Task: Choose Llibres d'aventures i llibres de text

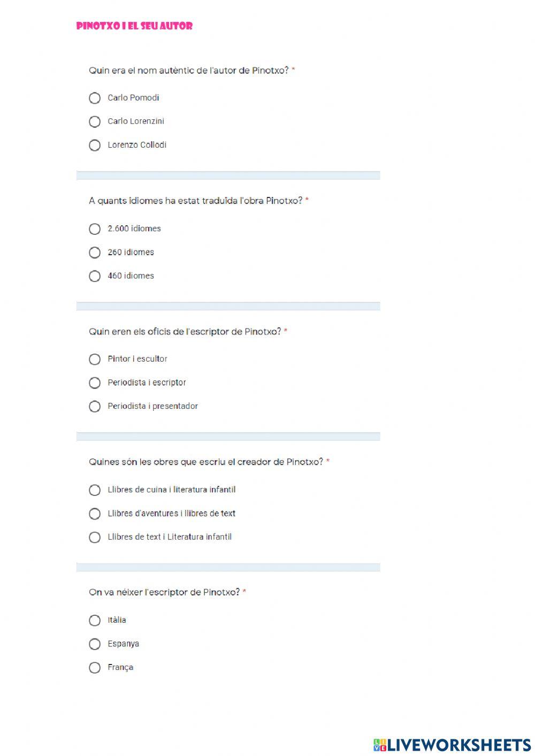Action: click(x=95, y=514)
